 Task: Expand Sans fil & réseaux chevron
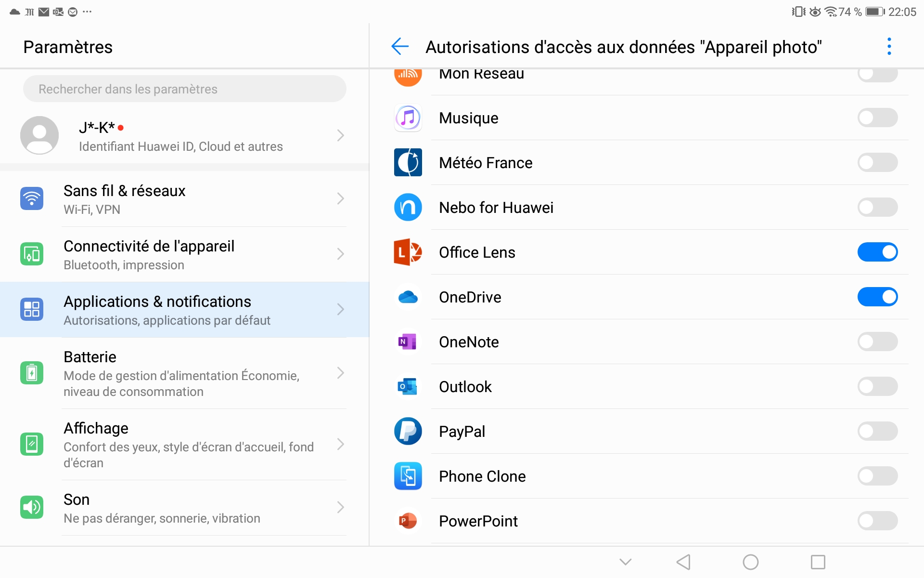[x=340, y=198]
